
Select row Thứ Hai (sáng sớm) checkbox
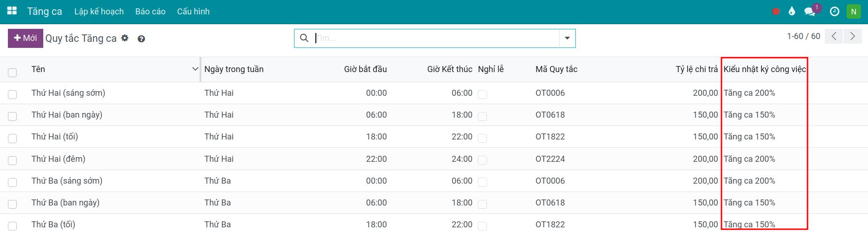tap(13, 94)
